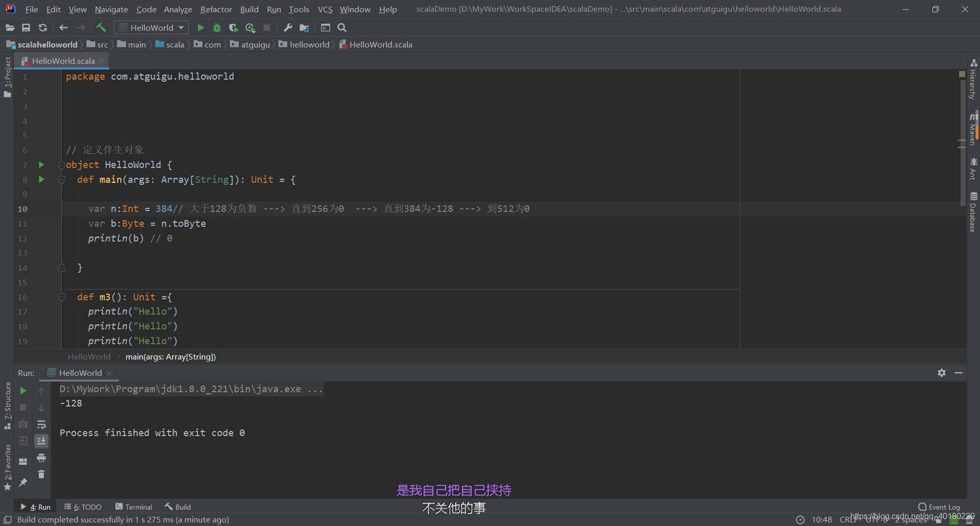Click the Open folder toolbar icon
980x526 pixels.
(x=10, y=28)
